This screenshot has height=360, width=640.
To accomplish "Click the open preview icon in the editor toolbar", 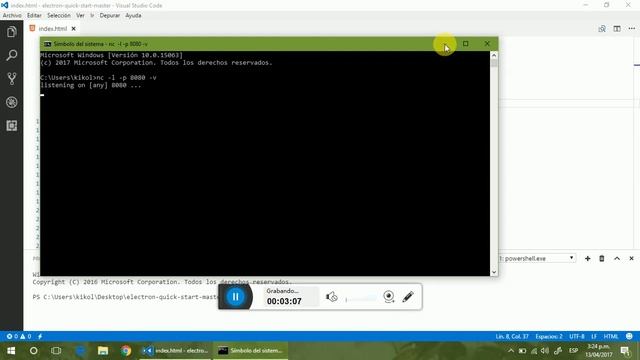I will pyautogui.click(x=602, y=29).
